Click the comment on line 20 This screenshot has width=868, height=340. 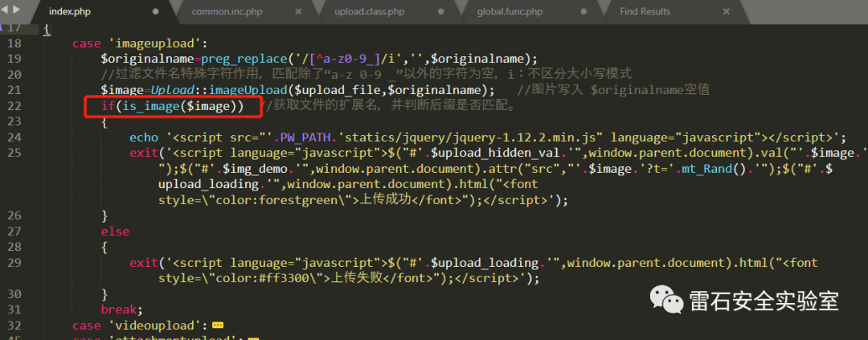click(x=366, y=74)
